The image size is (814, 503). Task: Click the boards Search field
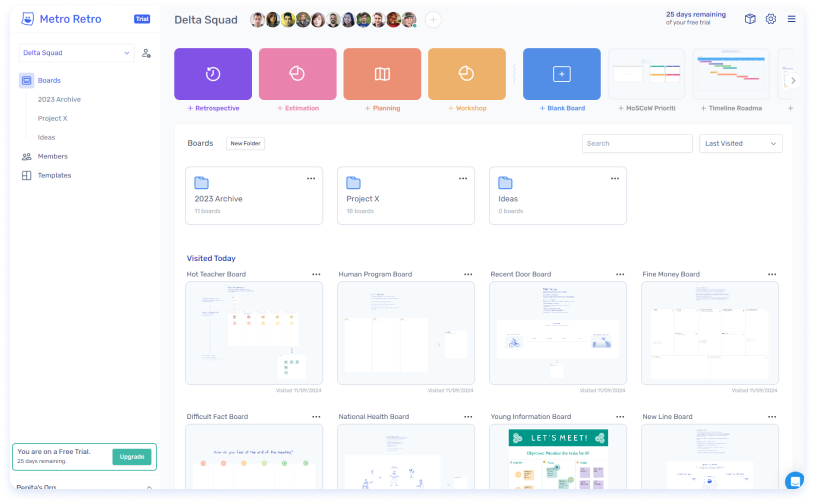(636, 144)
